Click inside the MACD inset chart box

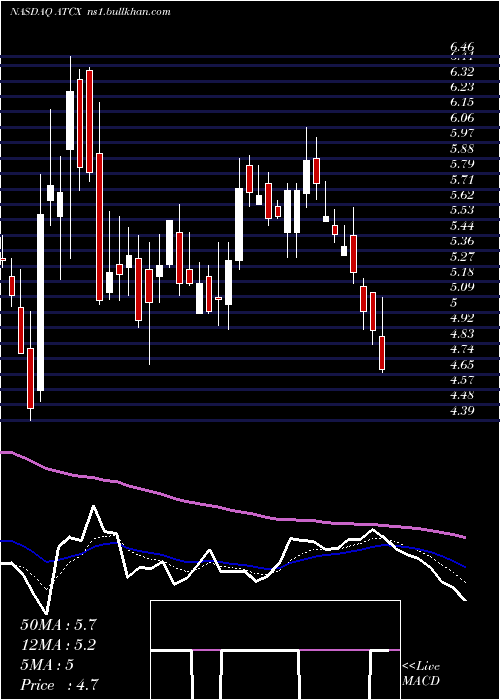point(275,650)
